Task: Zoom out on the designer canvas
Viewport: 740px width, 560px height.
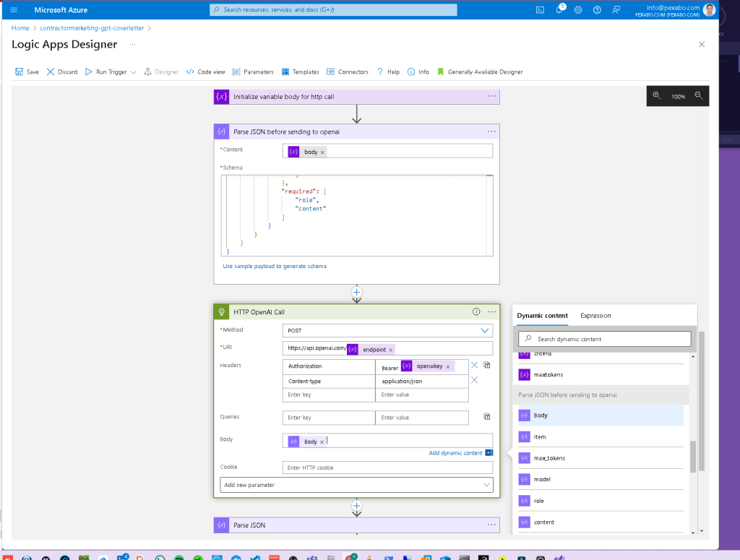Action: click(x=699, y=96)
